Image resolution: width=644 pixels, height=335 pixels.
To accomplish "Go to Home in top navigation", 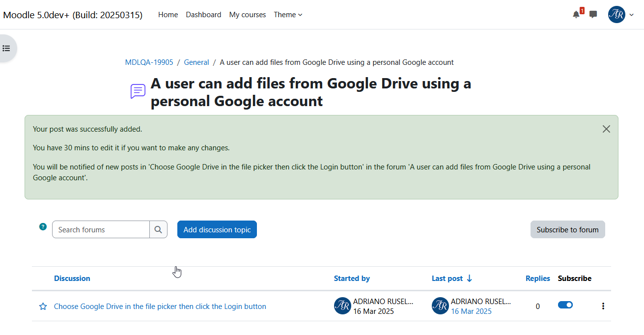I will 168,15.
